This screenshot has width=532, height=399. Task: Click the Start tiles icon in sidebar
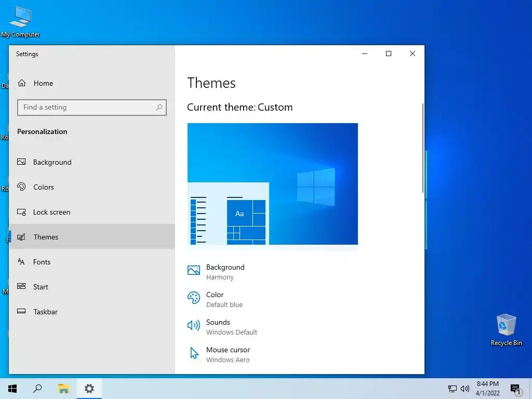[x=21, y=286]
